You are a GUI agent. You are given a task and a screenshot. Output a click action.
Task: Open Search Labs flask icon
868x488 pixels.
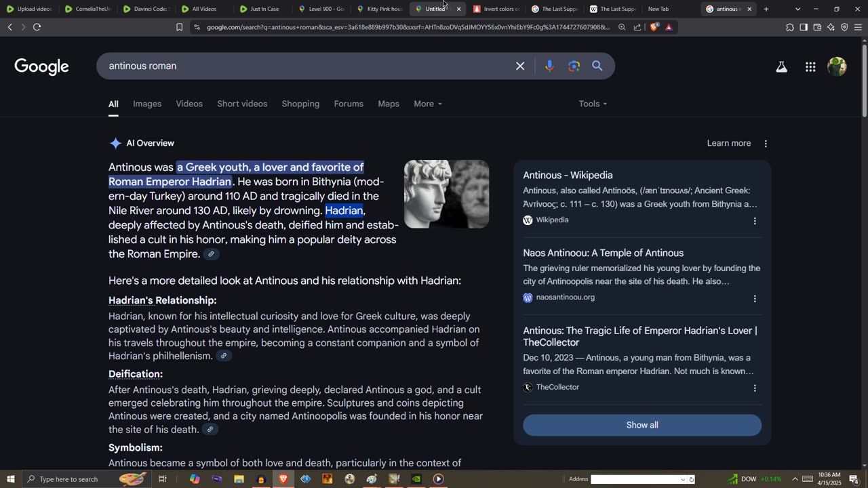pyautogui.click(x=781, y=66)
